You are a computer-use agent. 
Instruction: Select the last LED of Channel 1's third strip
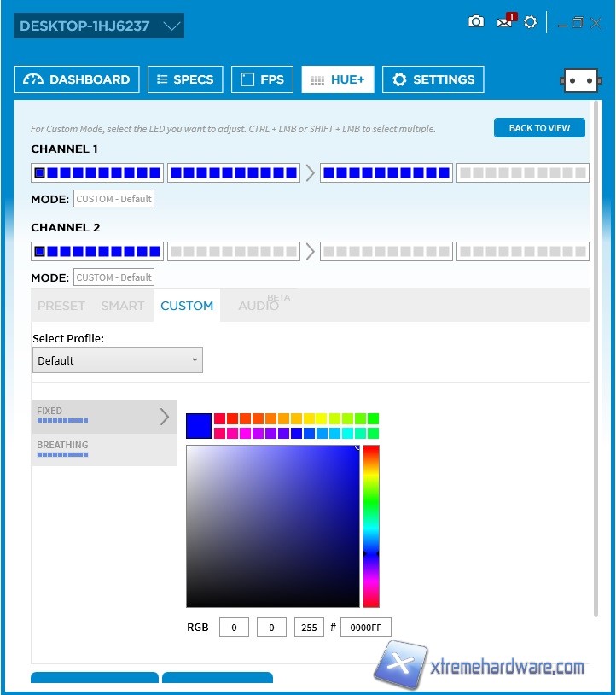(x=444, y=173)
